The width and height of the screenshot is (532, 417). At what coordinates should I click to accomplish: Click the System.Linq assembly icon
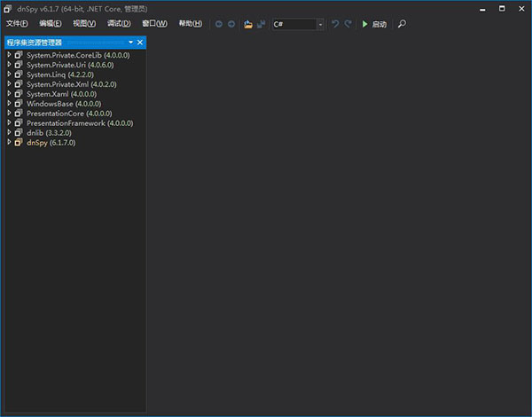(x=19, y=75)
